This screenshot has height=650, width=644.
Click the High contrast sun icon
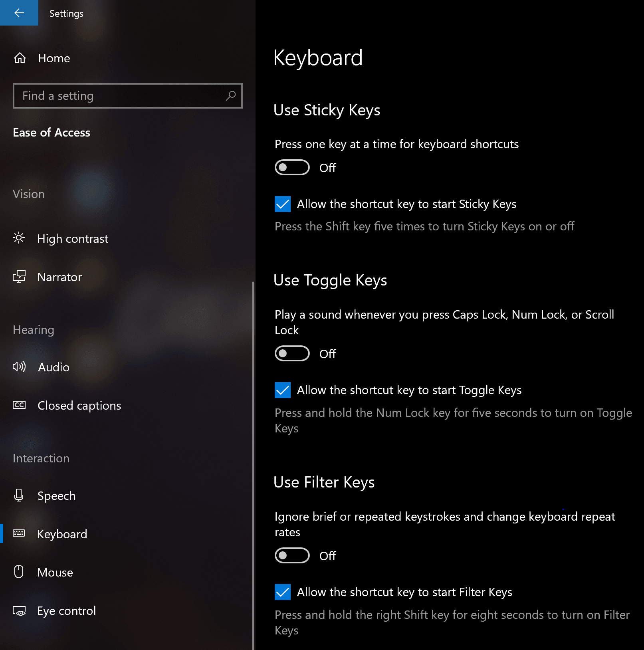tap(19, 238)
